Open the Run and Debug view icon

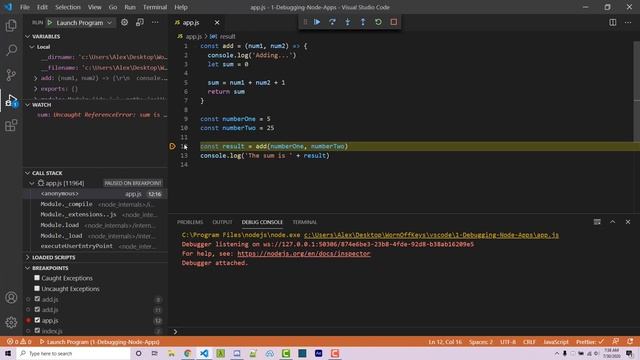tap(11, 100)
